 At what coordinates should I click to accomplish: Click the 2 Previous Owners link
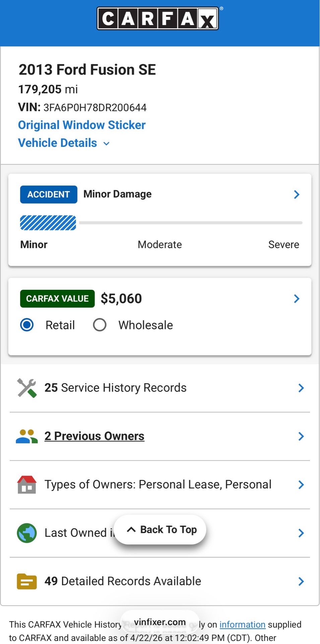pos(94,436)
